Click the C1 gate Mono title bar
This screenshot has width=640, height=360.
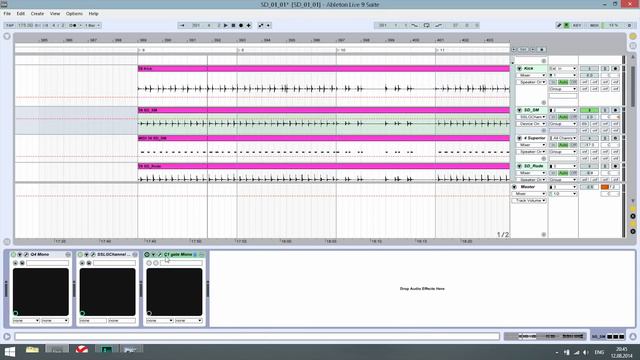pos(178,254)
